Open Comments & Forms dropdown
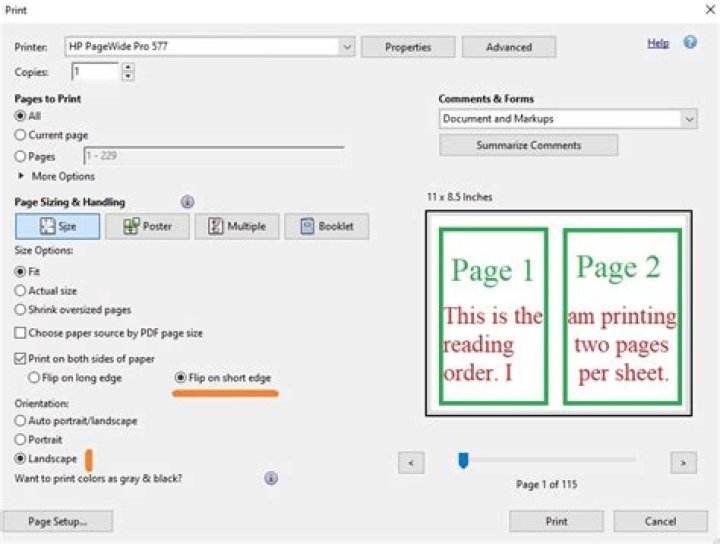Image resolution: width=720 pixels, height=544 pixels. 689,119
